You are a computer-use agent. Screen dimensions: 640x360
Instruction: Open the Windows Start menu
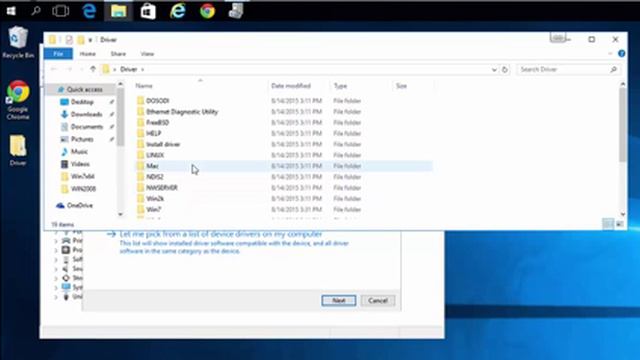pos(11,11)
